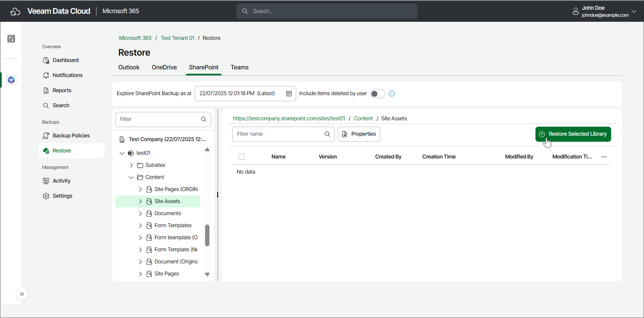Expand Form Template (Ne library
The image size is (644, 318).
[140, 250]
